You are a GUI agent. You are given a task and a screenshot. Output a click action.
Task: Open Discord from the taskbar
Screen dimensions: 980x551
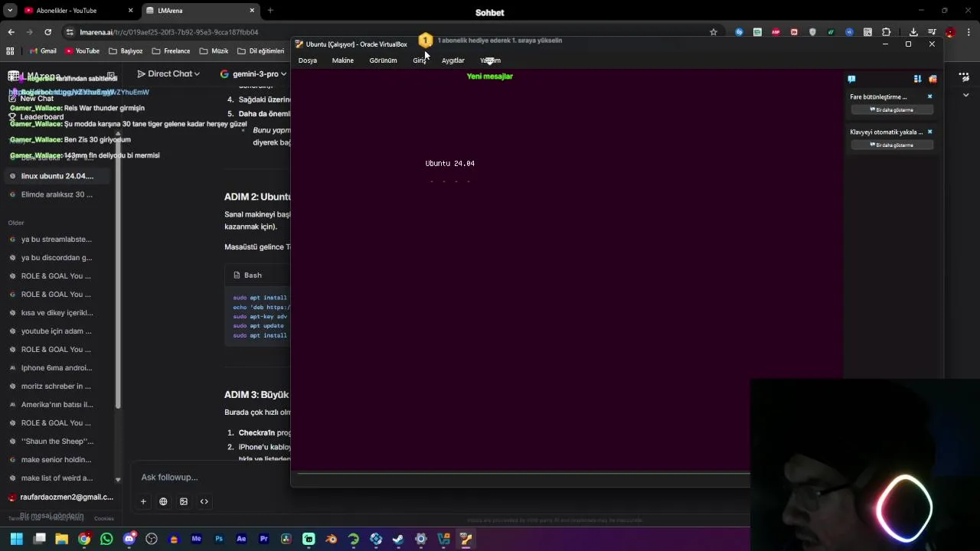click(x=129, y=539)
